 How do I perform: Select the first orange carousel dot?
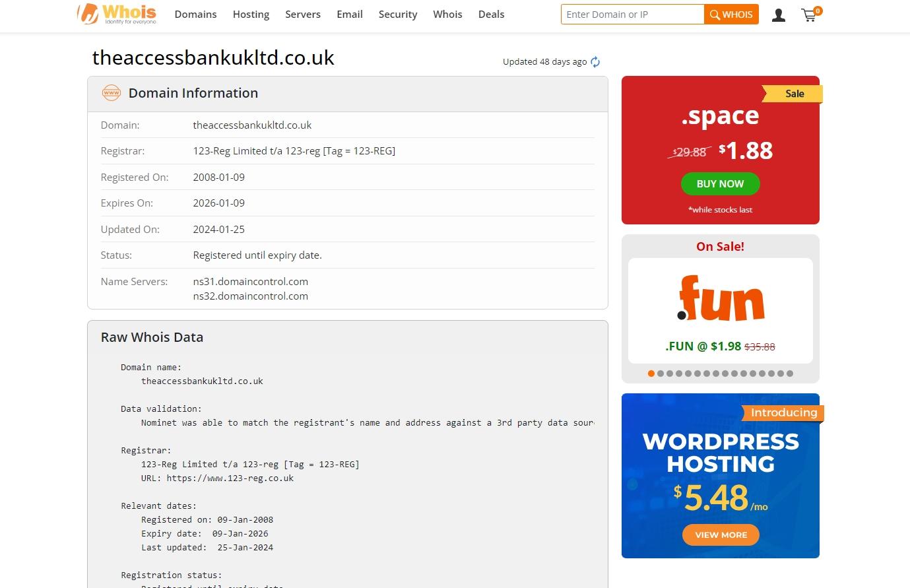tap(651, 374)
